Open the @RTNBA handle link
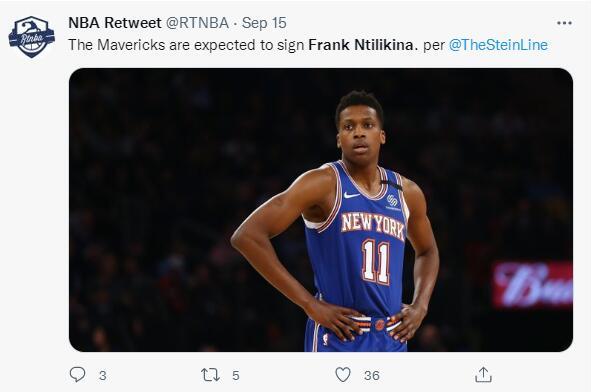This screenshot has width=591, height=392. pyautogui.click(x=198, y=23)
